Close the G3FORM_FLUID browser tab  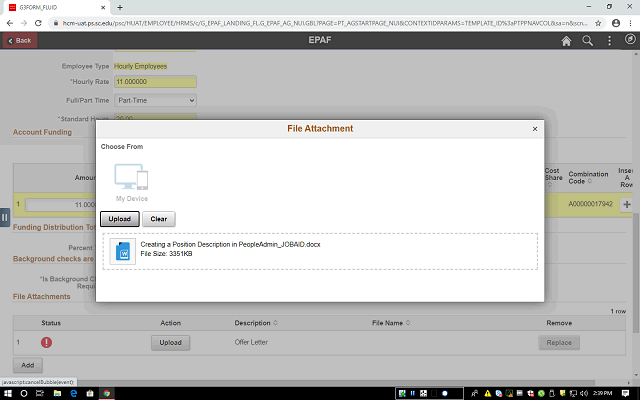103,7
